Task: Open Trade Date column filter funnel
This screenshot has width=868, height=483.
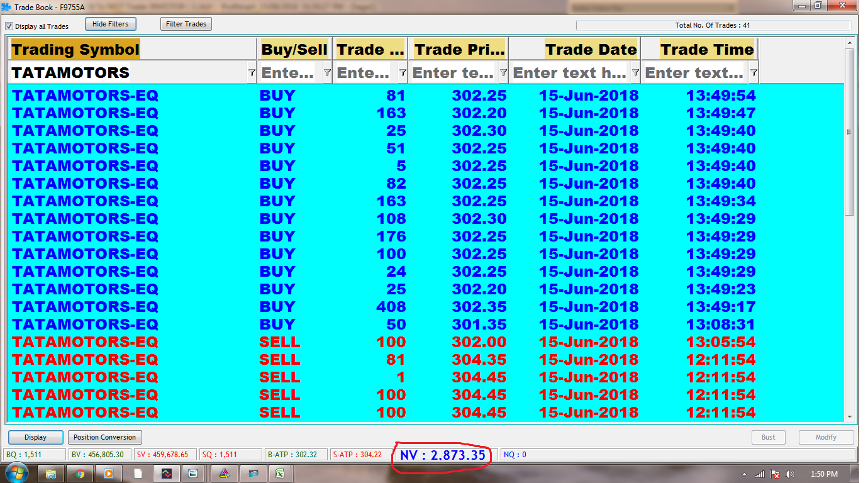Action: [635, 73]
